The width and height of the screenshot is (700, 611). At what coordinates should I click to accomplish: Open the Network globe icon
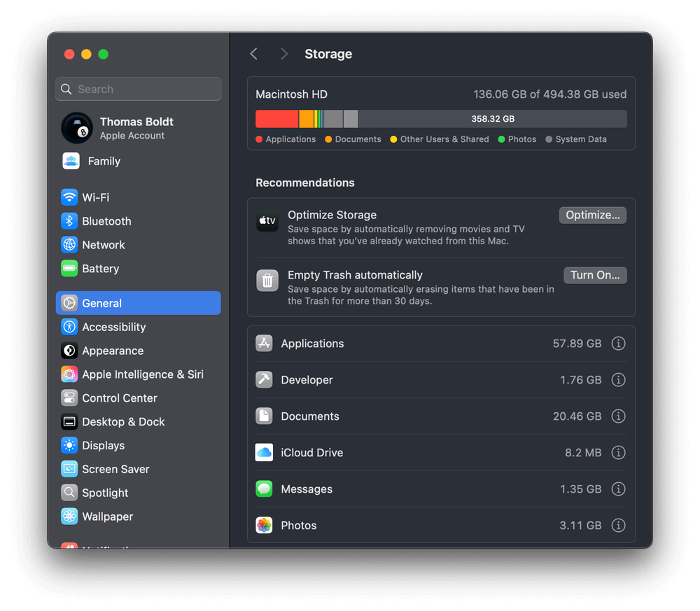[x=69, y=244]
